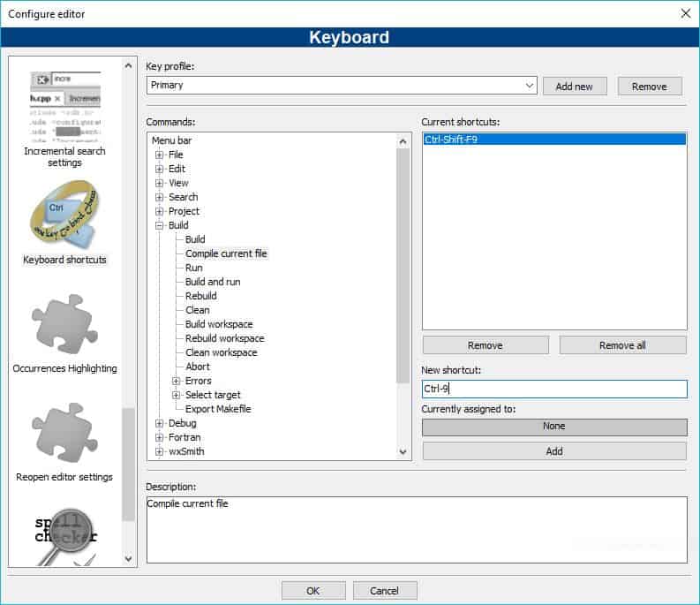The image size is (700, 605).
Task: Expand the Search menu node
Action: click(x=160, y=197)
